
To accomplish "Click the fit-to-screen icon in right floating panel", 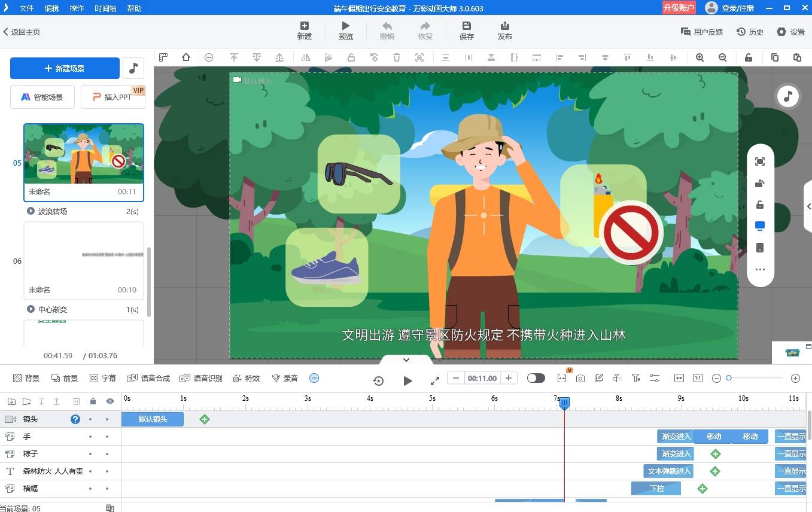I will tap(760, 161).
